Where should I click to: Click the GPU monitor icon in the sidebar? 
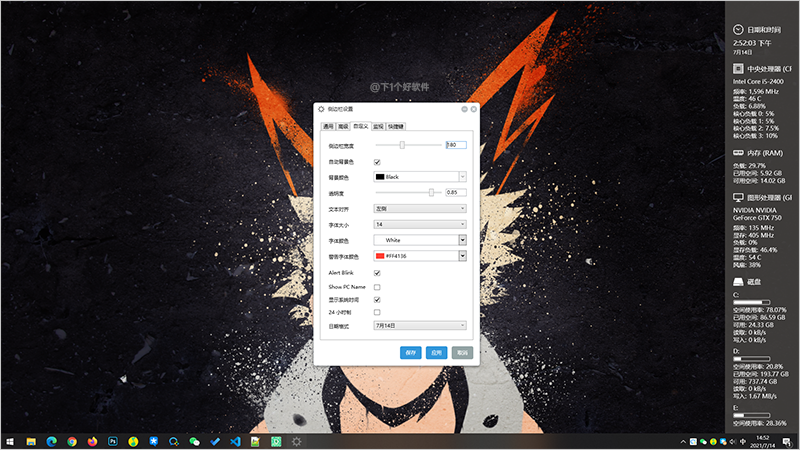tap(738, 197)
